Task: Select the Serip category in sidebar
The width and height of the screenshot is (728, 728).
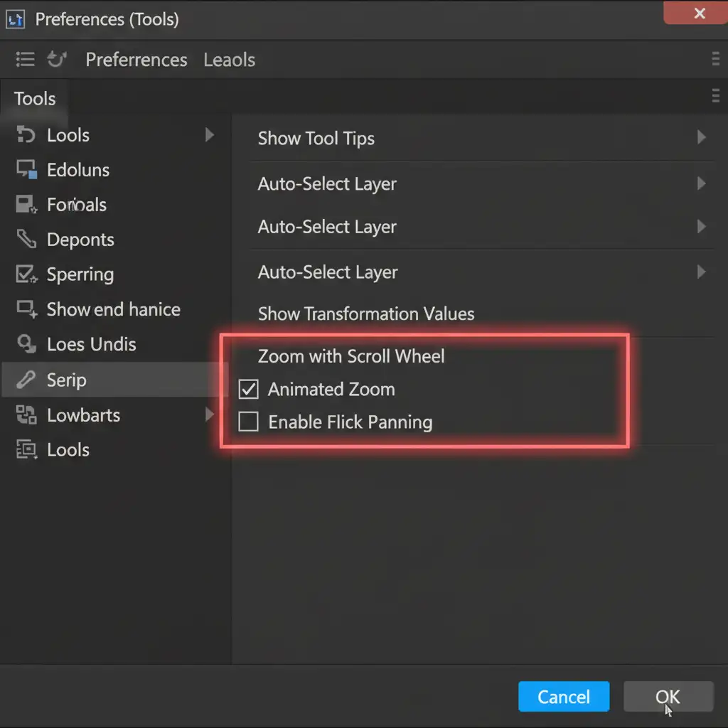Action: [66, 380]
